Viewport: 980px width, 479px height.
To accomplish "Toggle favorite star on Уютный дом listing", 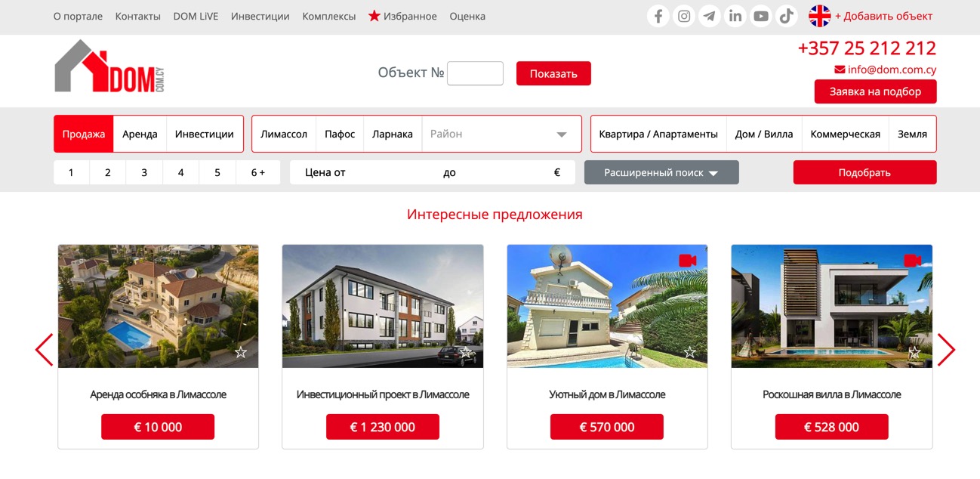I will pos(689,352).
